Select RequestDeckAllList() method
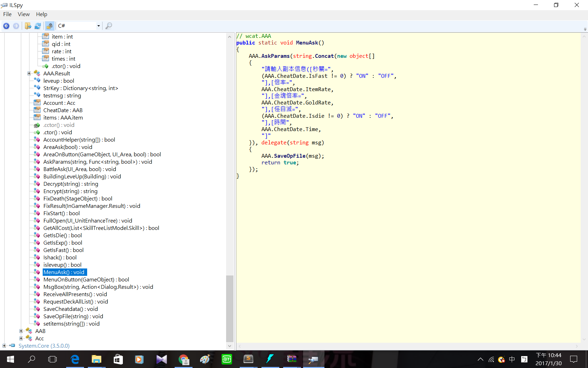This screenshot has width=588, height=368. [x=76, y=302]
